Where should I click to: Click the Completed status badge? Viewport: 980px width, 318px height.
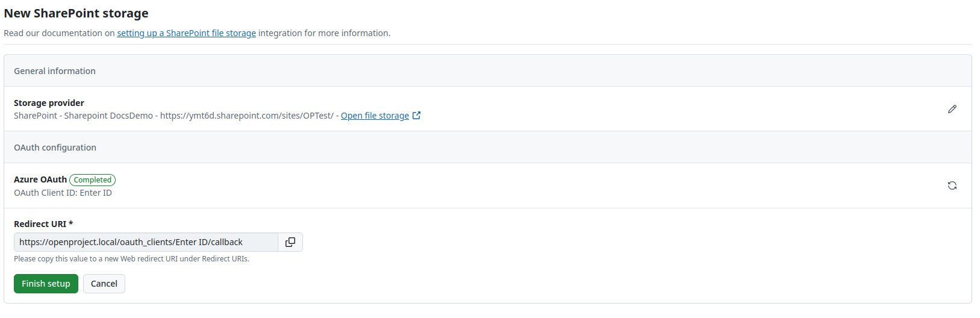click(x=93, y=179)
